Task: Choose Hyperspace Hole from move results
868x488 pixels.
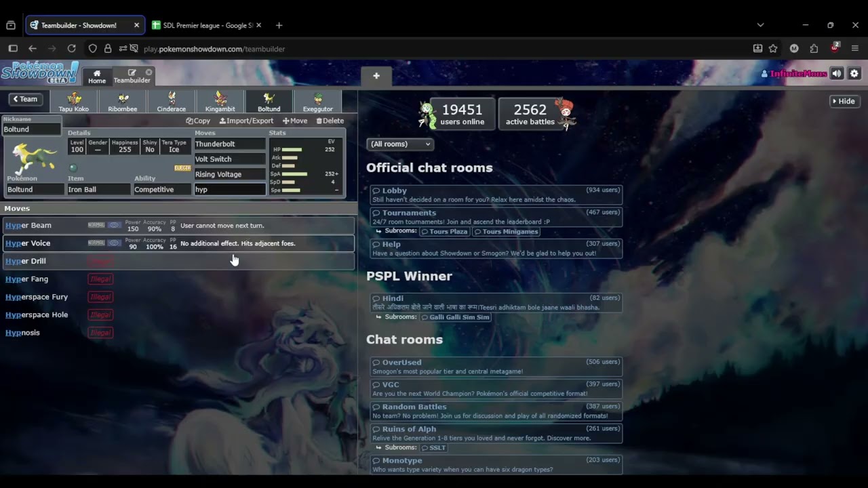Action: pos(178,314)
